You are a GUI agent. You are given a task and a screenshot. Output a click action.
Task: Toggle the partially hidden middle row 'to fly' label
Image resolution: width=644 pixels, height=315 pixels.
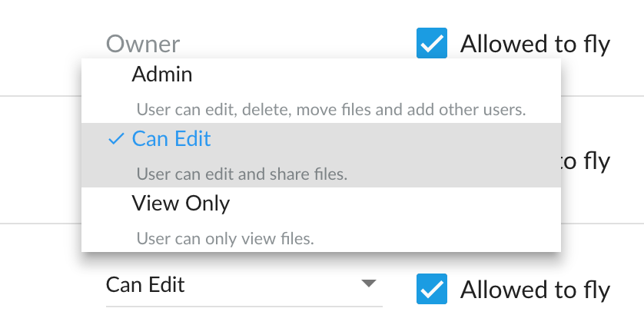click(x=587, y=161)
